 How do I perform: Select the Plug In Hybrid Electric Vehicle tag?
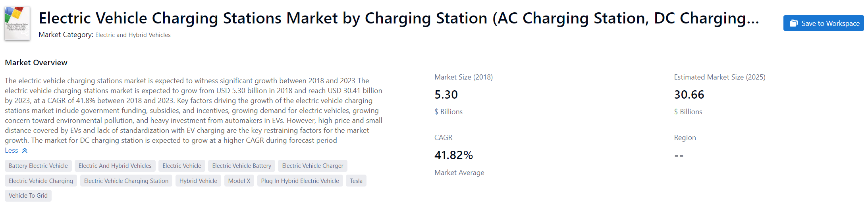[300, 181]
